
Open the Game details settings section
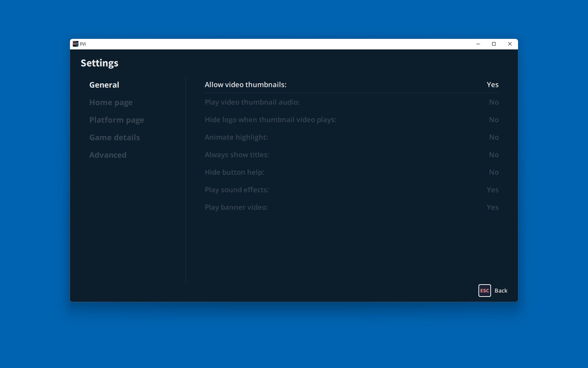[114, 137]
